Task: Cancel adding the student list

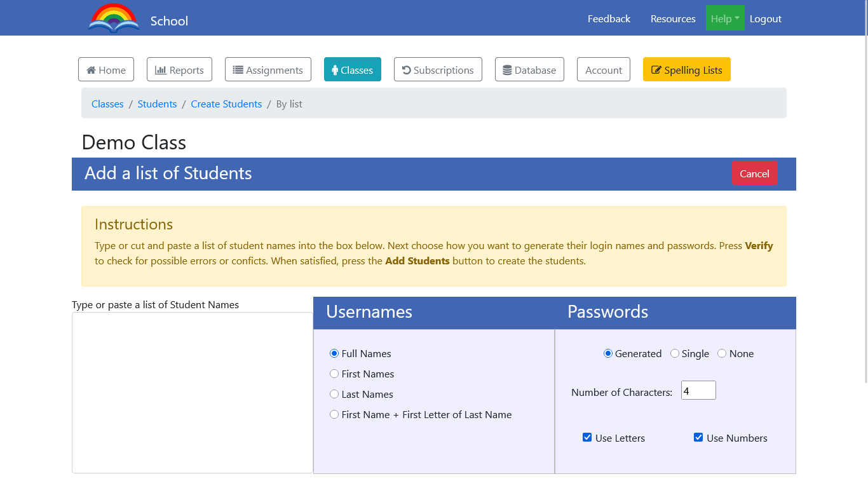Action: coord(754,173)
